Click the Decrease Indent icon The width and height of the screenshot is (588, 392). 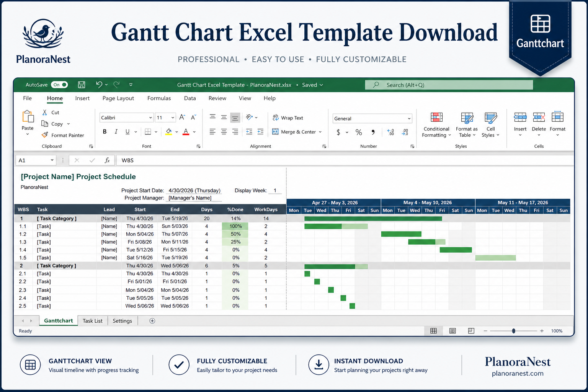tap(249, 132)
